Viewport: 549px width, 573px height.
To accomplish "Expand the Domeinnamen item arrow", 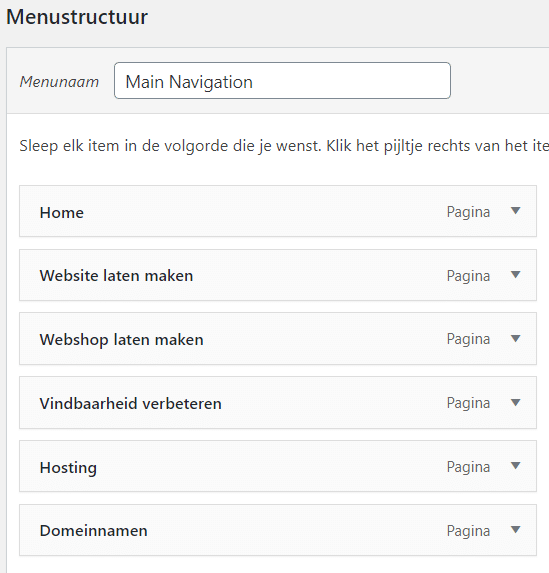I will (515, 530).
